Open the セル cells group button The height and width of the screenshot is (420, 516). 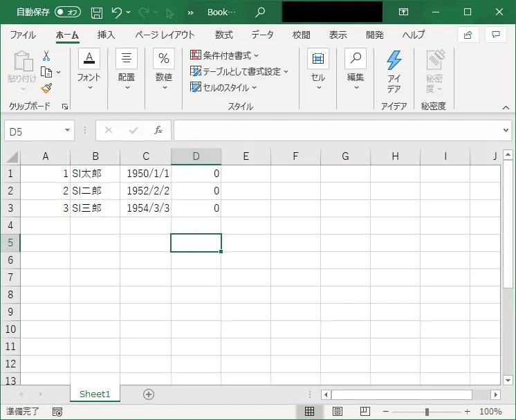(318, 70)
